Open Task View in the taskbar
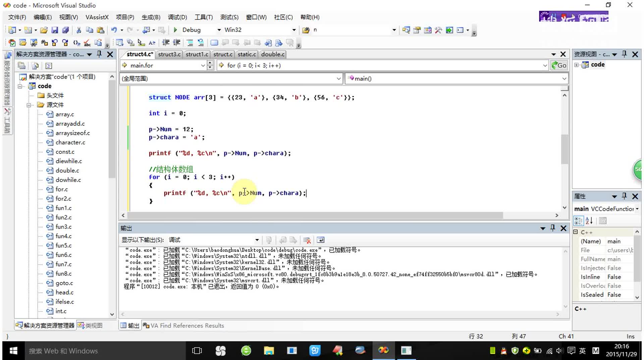Screen dimensions: 644x360 tap(197, 351)
